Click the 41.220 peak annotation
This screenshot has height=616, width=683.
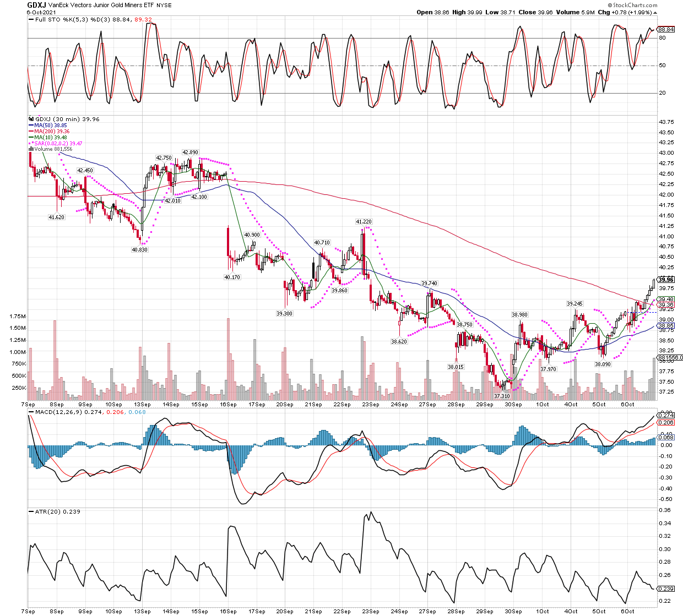pyautogui.click(x=364, y=222)
